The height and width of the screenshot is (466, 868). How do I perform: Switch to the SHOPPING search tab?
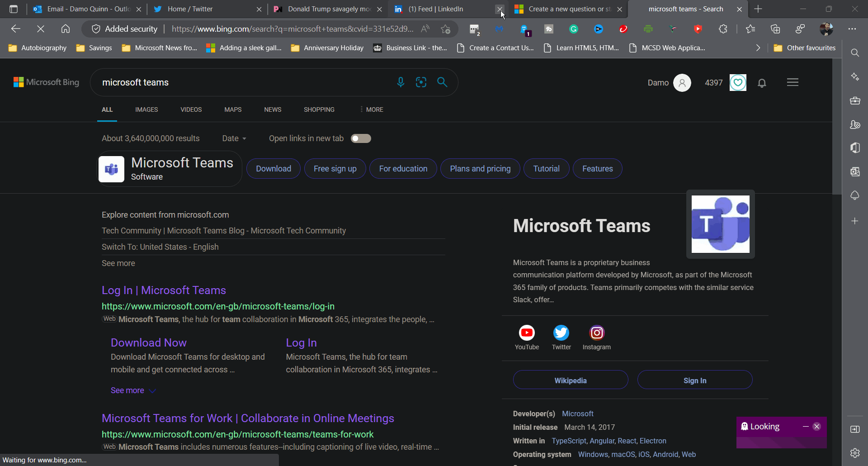click(x=319, y=109)
